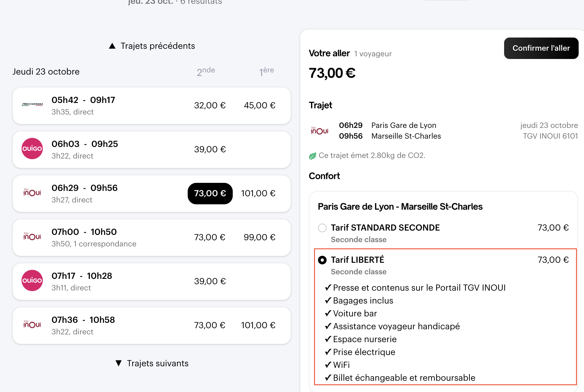The height and width of the screenshot is (392, 584).
Task: Select the selected 73,00 € black price pill
Action: click(210, 193)
